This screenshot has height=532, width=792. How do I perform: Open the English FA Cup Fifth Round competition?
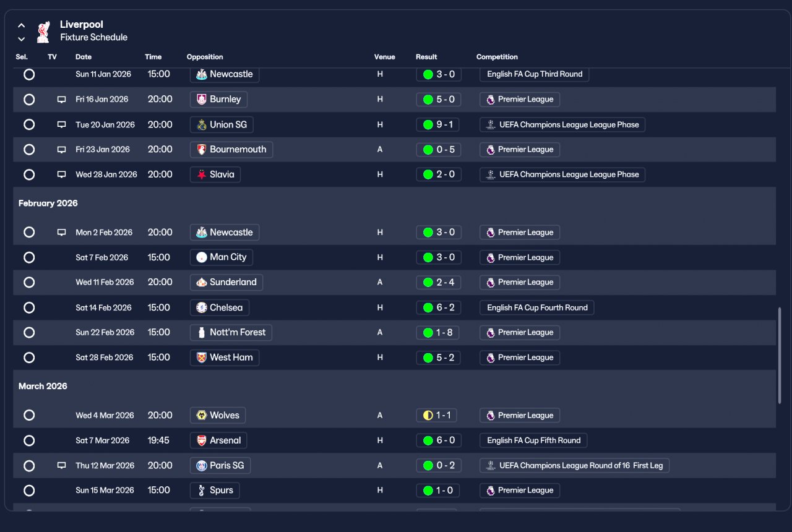[x=533, y=440]
